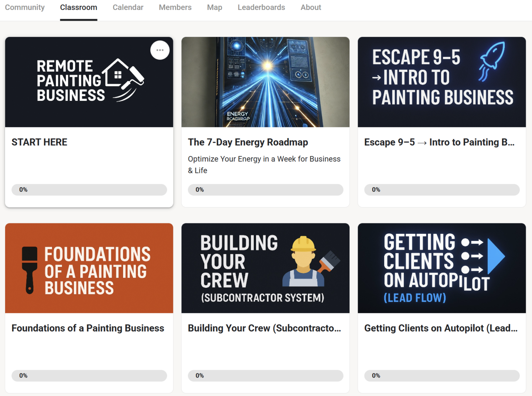Open the Energy Roadmap cover image
This screenshot has height=396, width=532.
click(x=265, y=82)
